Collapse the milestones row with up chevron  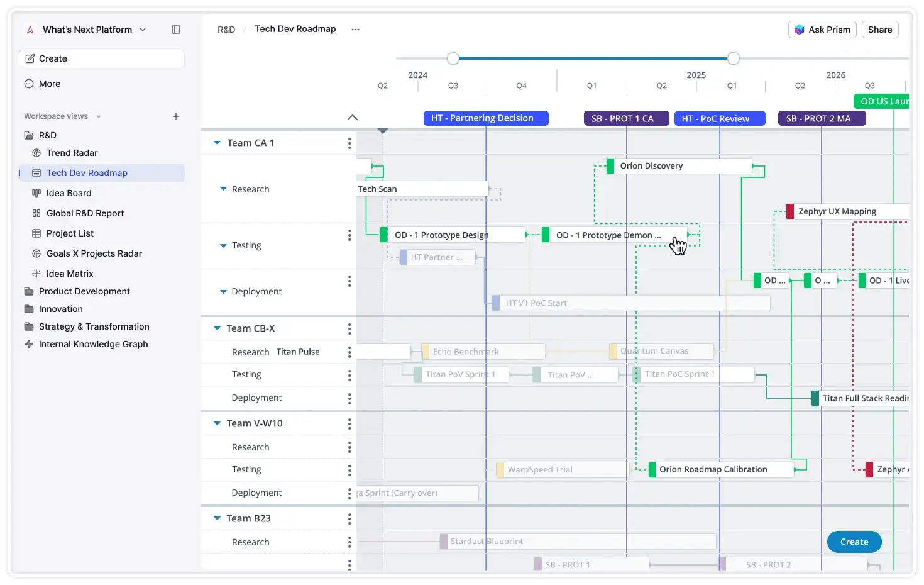tap(353, 118)
